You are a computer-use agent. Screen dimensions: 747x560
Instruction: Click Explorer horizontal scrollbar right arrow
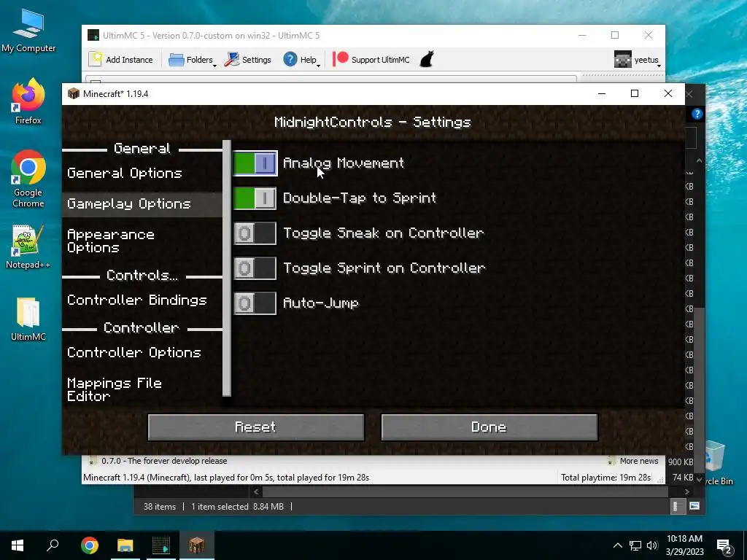click(687, 492)
